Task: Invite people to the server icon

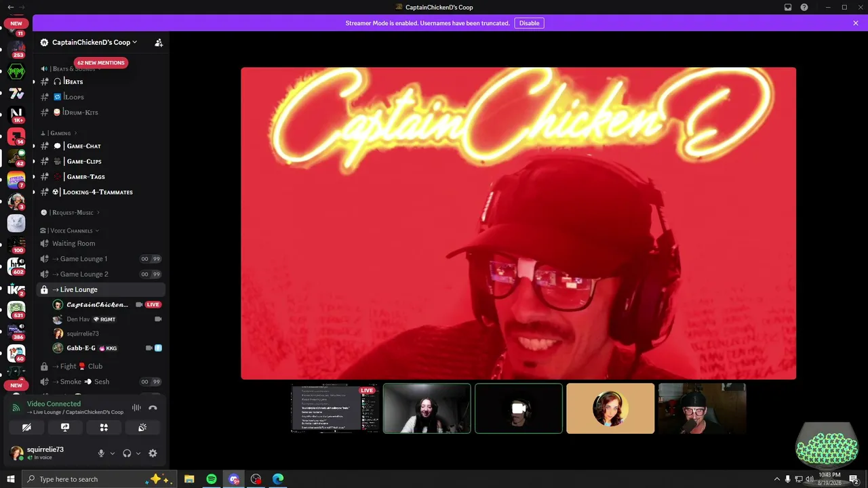Action: pyautogui.click(x=159, y=42)
